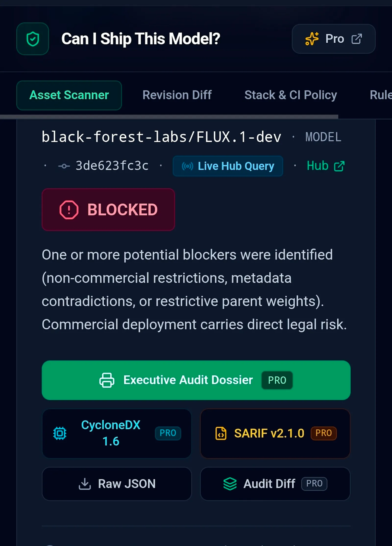Click the broadcast icon in Live Hub Query
Screen dimensions: 392x546
[x=187, y=166]
